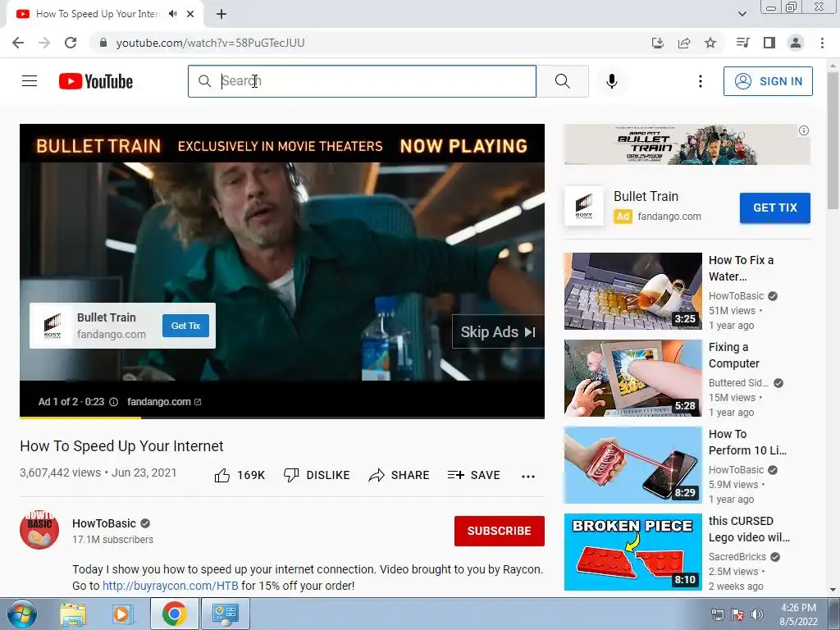
Task: Click video title How To Speed Up Your Internet
Action: [121, 446]
